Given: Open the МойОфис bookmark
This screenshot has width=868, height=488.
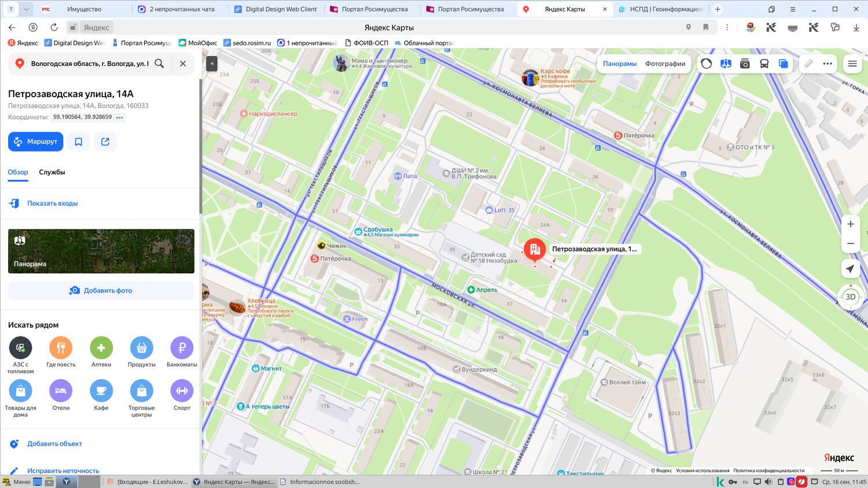Looking at the screenshot, I should tap(198, 43).
